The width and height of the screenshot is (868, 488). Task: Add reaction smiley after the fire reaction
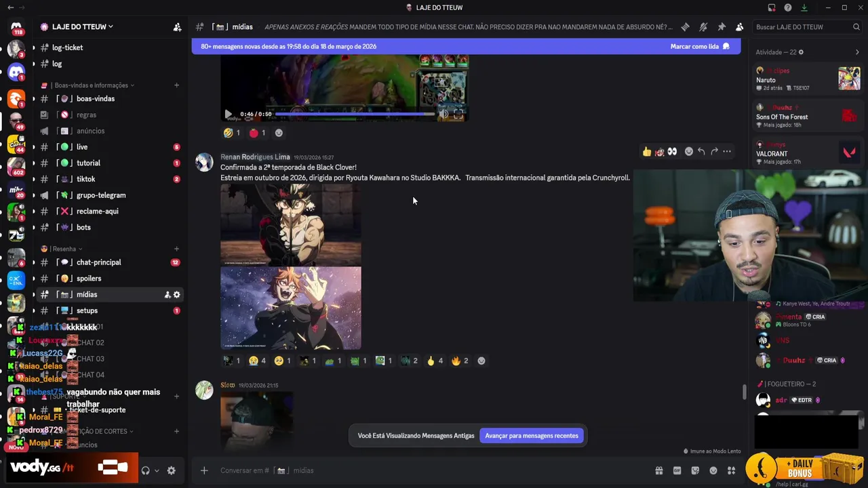click(481, 361)
